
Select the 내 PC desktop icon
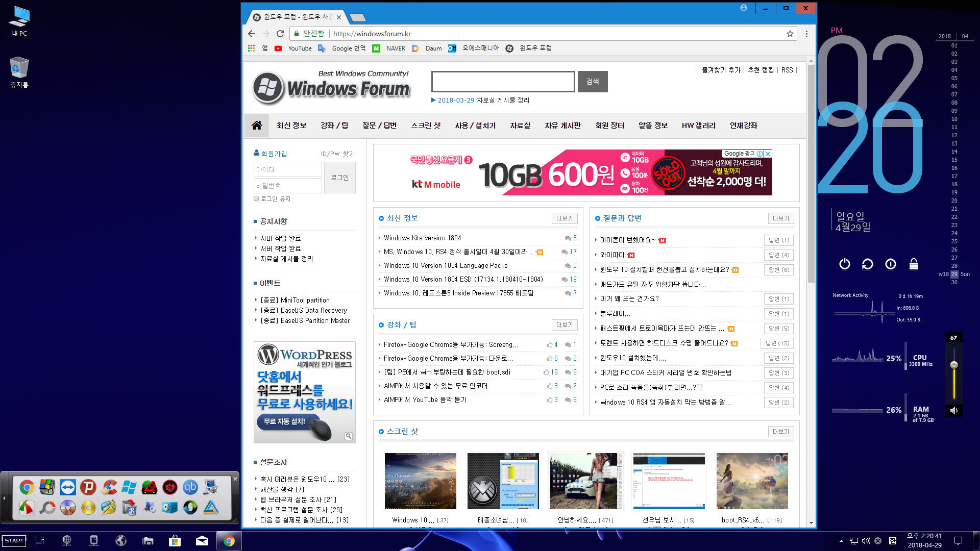pyautogui.click(x=19, y=21)
